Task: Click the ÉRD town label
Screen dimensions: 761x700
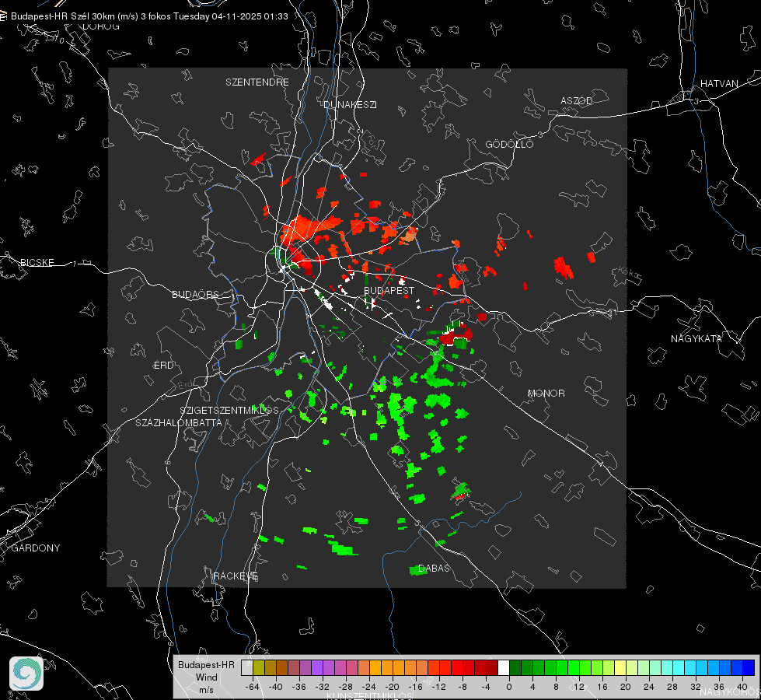Action: 163,366
